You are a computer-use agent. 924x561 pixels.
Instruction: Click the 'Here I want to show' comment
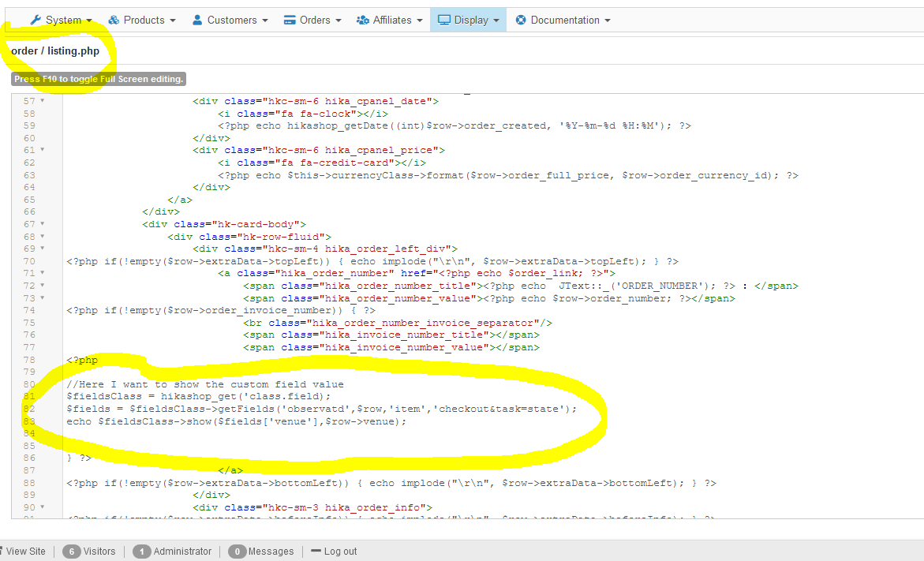pyautogui.click(x=205, y=384)
